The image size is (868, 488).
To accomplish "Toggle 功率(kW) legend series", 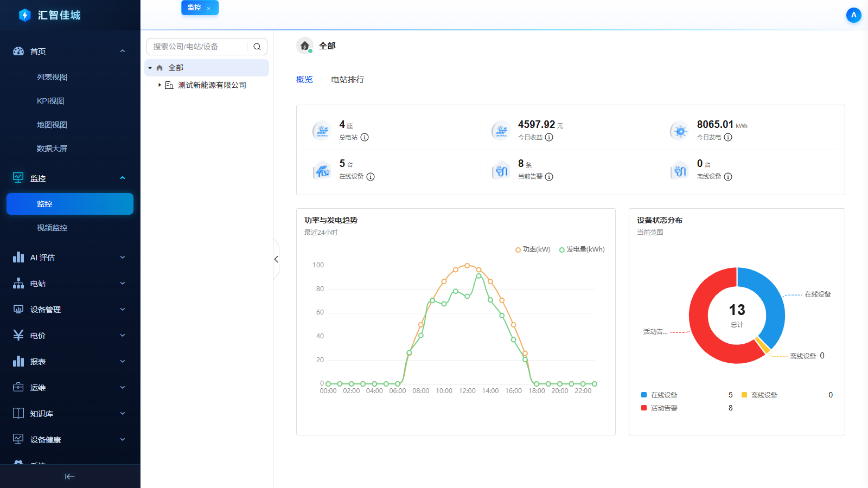I will click(x=533, y=249).
